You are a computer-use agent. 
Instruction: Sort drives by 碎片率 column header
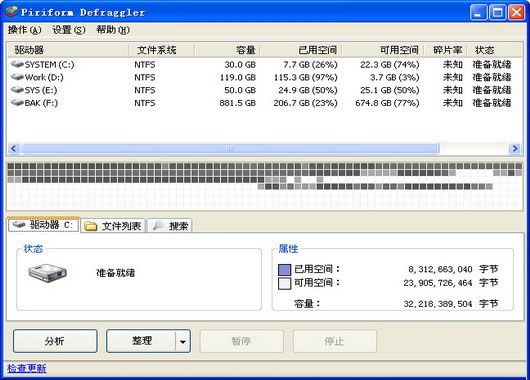447,50
